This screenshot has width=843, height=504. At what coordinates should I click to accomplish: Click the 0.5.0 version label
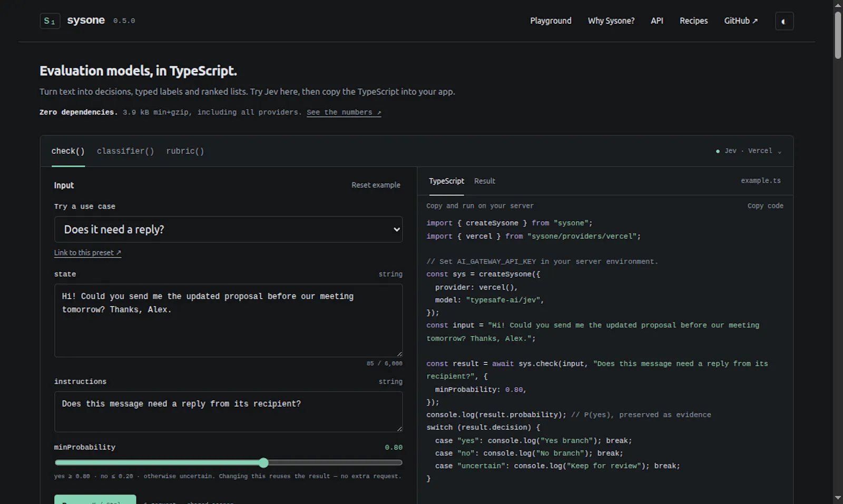tap(124, 21)
